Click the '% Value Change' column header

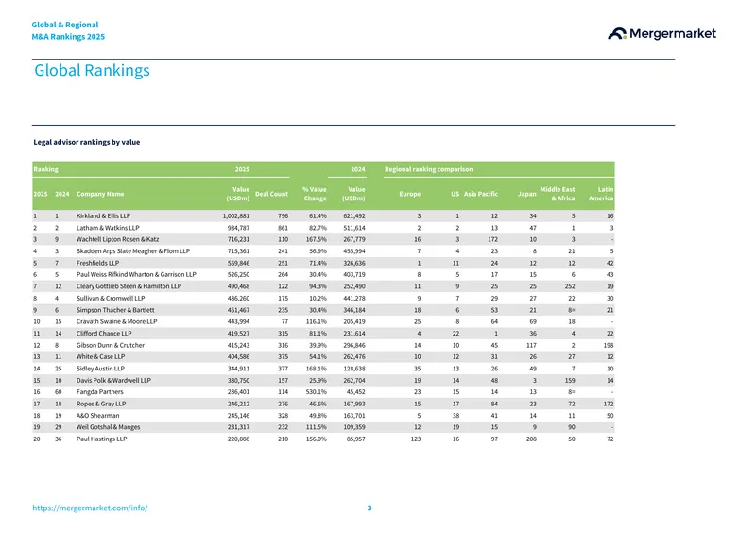tap(315, 194)
